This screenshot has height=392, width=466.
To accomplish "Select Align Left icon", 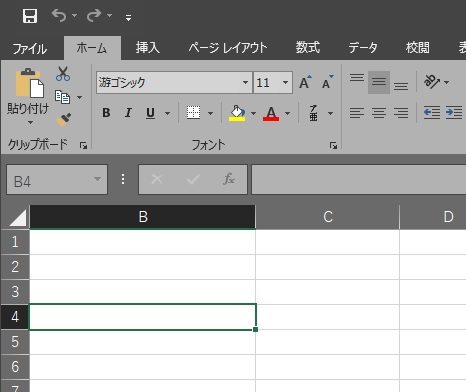I will coord(357,113).
